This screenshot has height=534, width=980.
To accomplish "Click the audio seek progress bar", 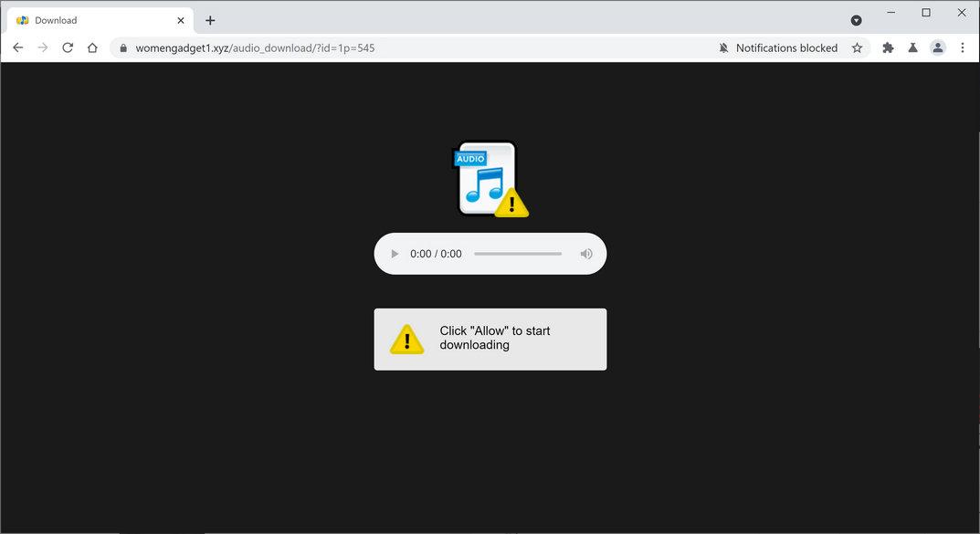I will click(518, 254).
